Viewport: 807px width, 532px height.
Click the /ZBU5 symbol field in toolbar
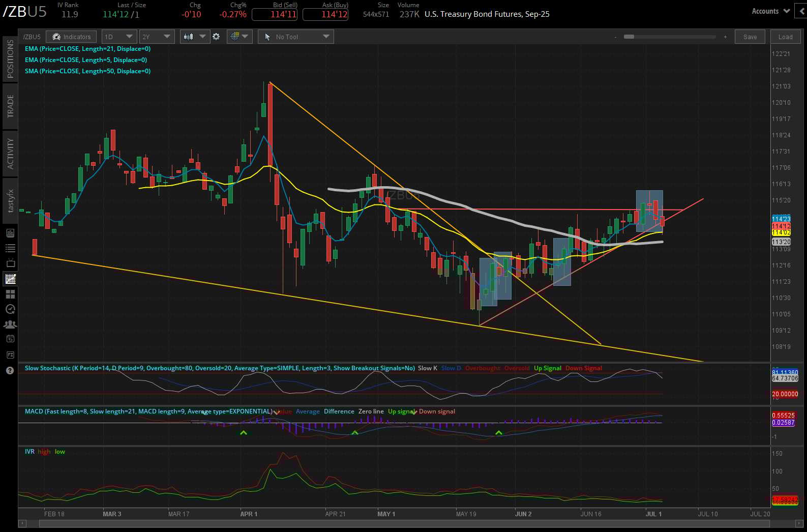(x=32, y=37)
